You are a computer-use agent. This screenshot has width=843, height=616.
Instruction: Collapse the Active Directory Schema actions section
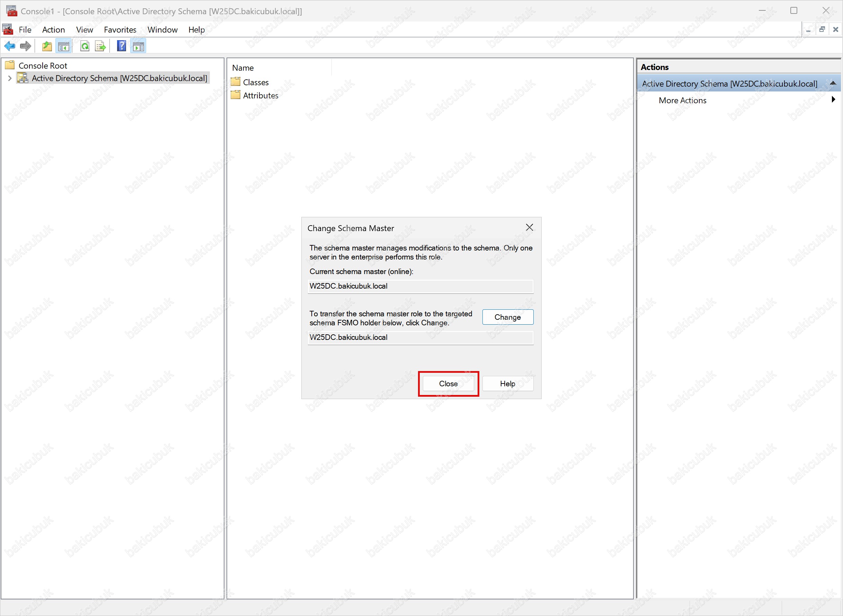[x=833, y=83]
